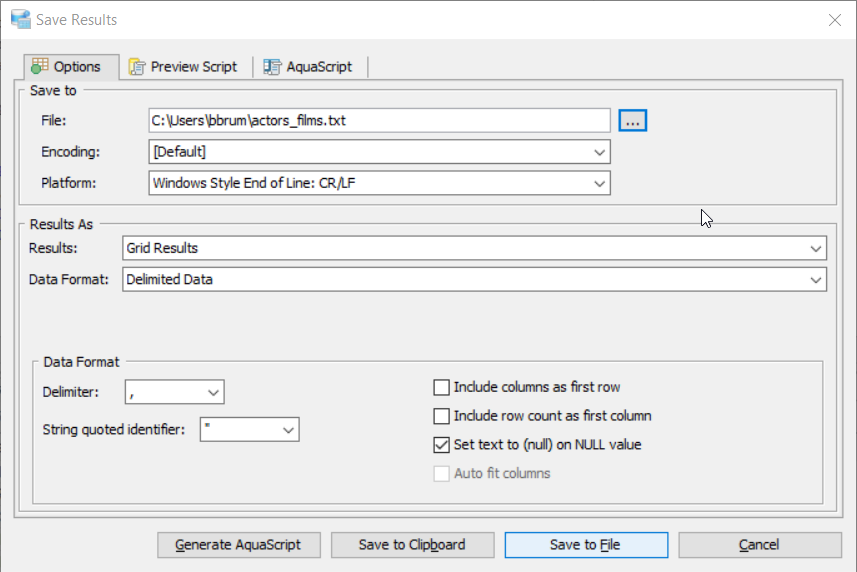This screenshot has height=572, width=857.
Task: Expand the Platform end-of-line dropdown
Action: [x=599, y=184]
